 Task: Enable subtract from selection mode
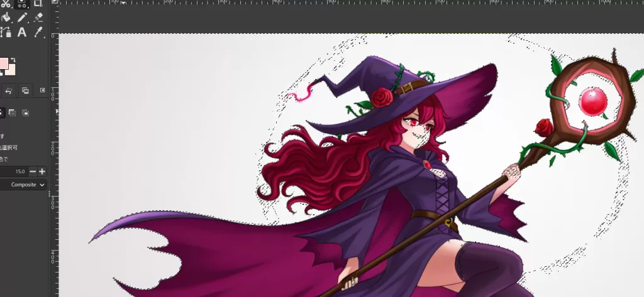tap(13, 112)
